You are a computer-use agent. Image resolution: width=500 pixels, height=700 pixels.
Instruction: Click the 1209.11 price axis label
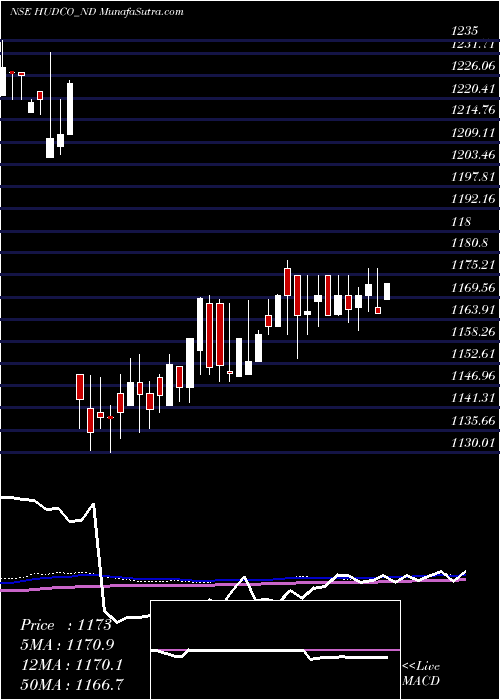(473, 133)
